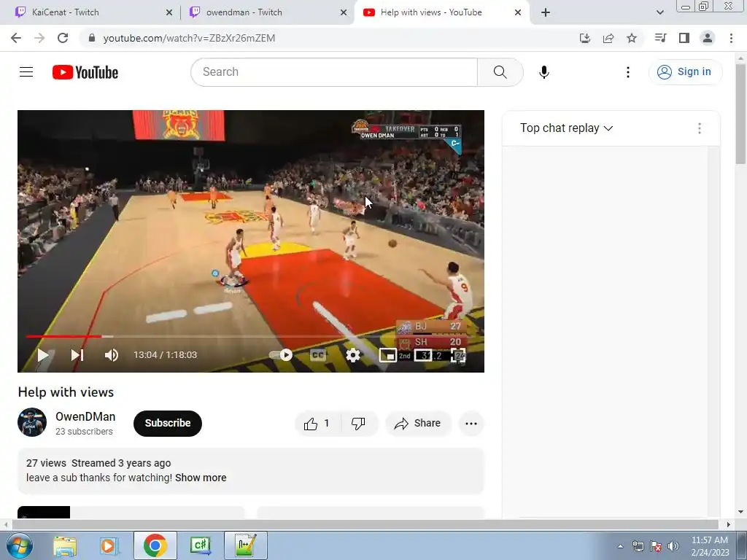Viewport: 747px width, 560px height.
Task: Toggle autoplay switch in player
Action: coord(281,355)
